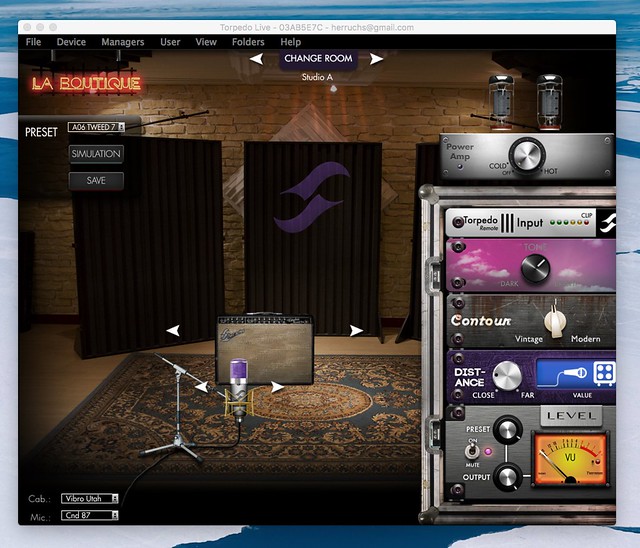Image resolution: width=640 pixels, height=548 pixels.
Task: Open the Folders menu
Action: (x=248, y=42)
